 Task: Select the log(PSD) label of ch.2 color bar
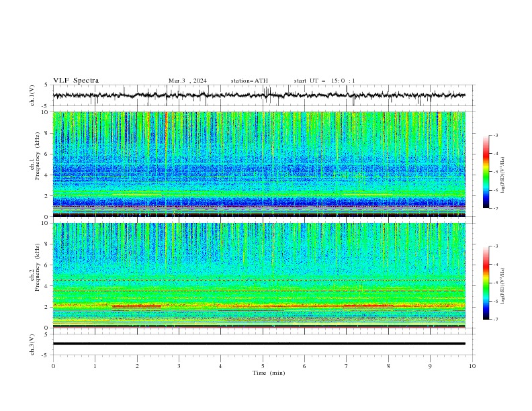(503, 285)
